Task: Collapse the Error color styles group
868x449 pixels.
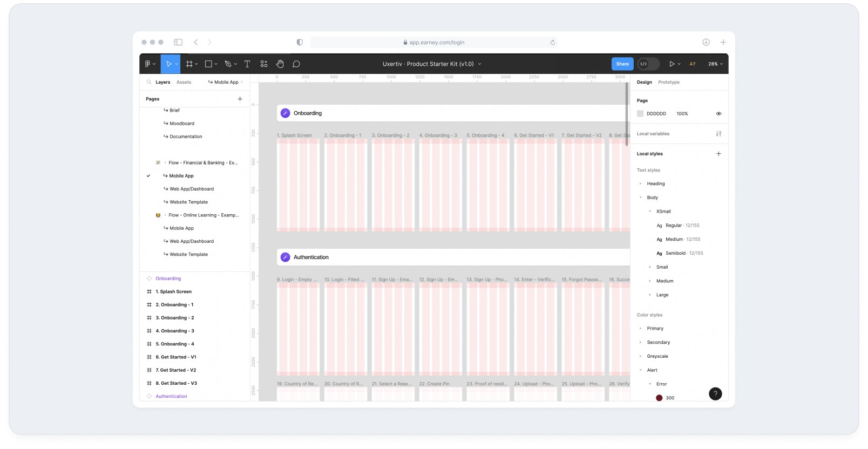Action: 650,384
